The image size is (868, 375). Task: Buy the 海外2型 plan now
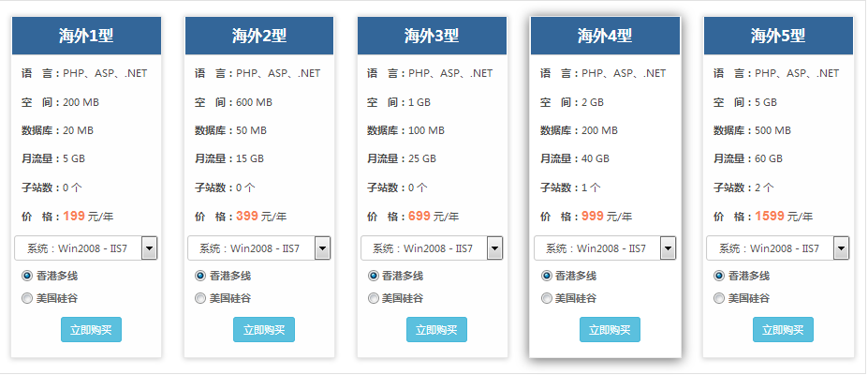pos(264,330)
